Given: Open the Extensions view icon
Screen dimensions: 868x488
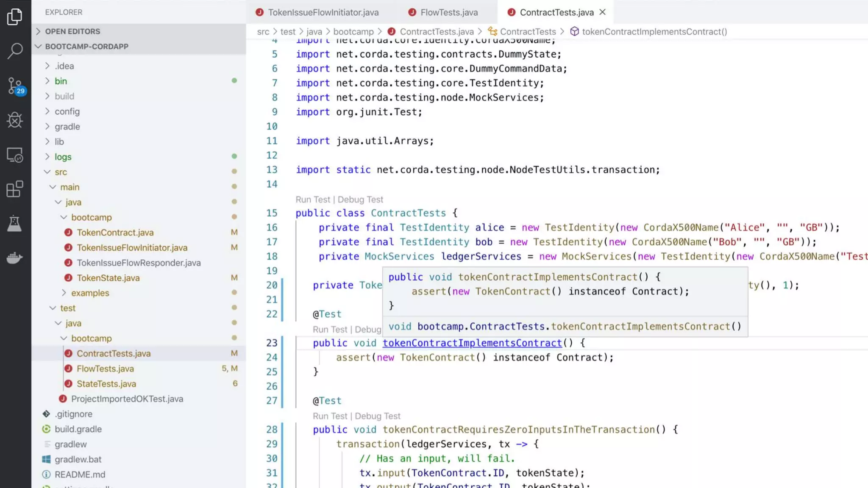Looking at the screenshot, I should coord(15,189).
